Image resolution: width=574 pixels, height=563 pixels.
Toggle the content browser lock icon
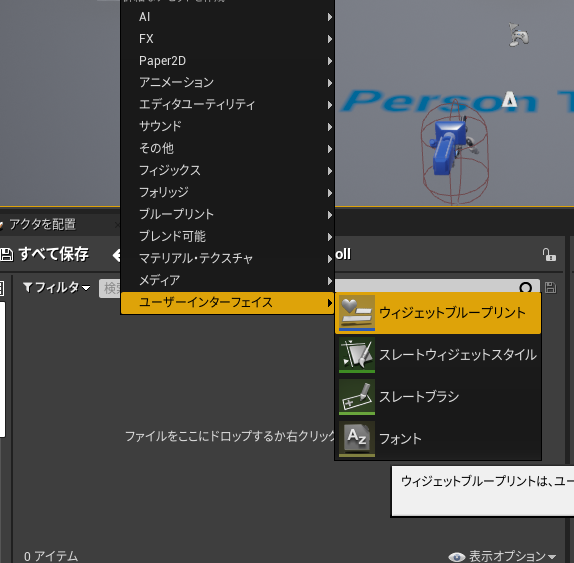point(549,254)
